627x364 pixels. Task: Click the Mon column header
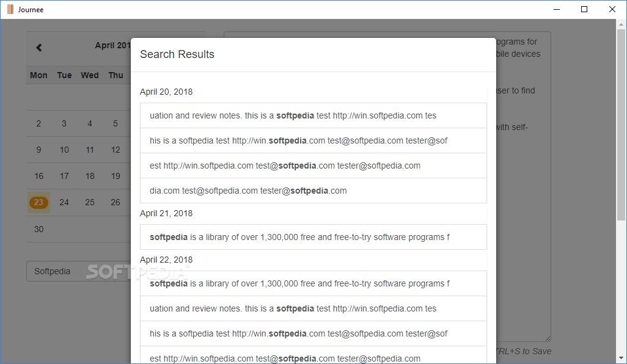tap(38, 75)
